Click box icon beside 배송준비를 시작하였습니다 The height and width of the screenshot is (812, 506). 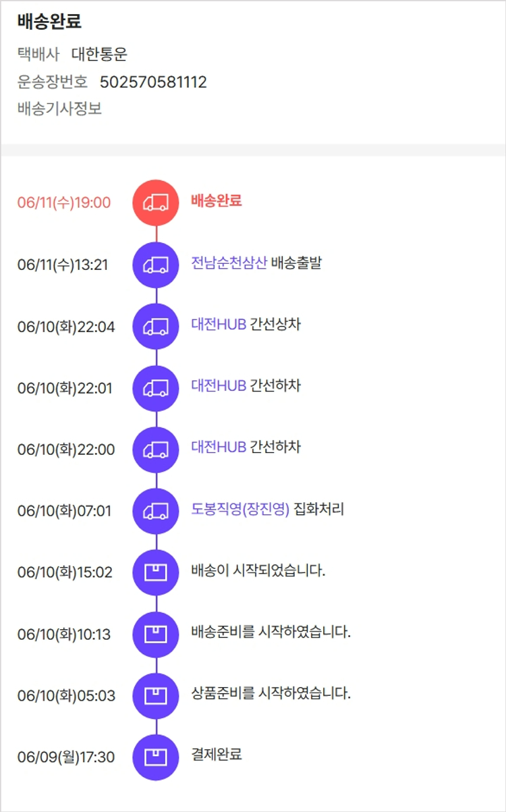(x=156, y=634)
